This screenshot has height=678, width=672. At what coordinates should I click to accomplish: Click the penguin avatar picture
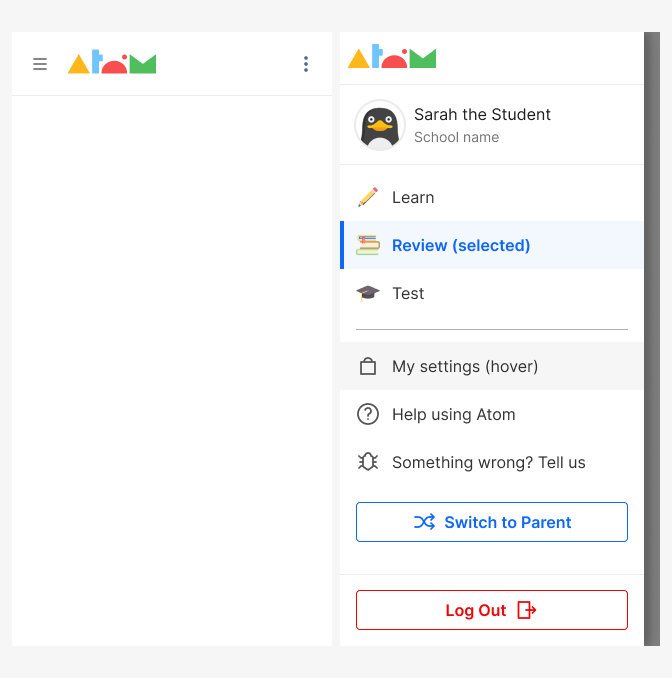pyautogui.click(x=380, y=125)
